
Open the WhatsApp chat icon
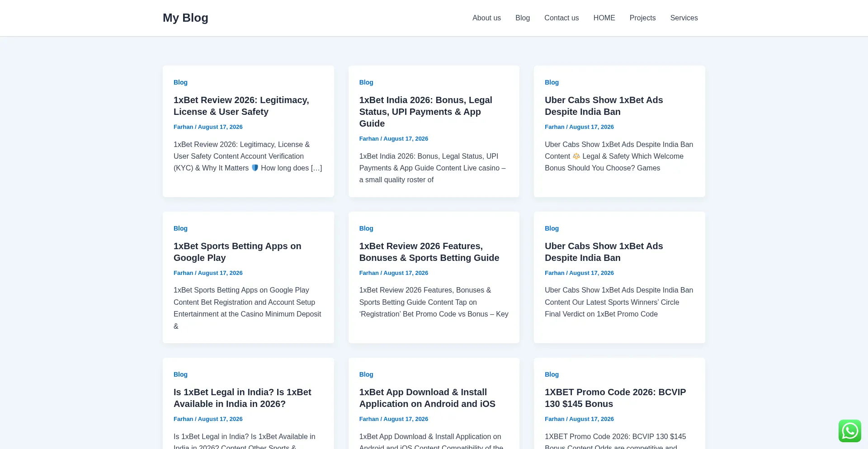point(849,431)
